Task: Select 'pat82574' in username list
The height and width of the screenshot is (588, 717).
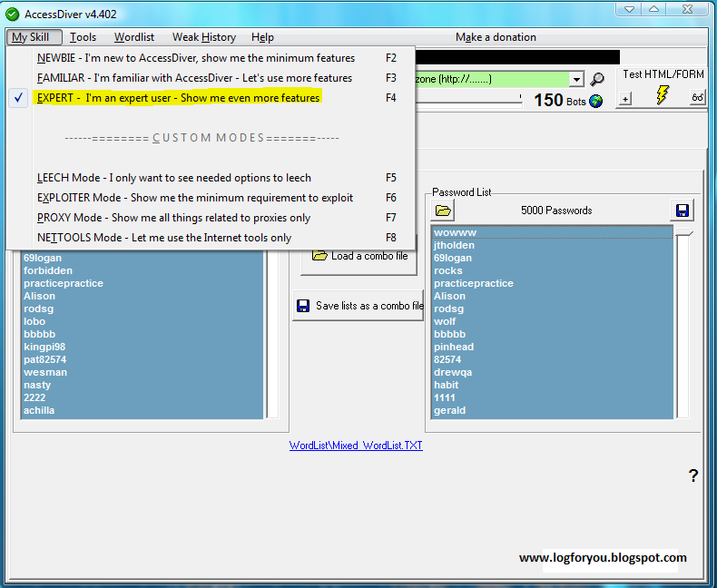Action: 142,359
